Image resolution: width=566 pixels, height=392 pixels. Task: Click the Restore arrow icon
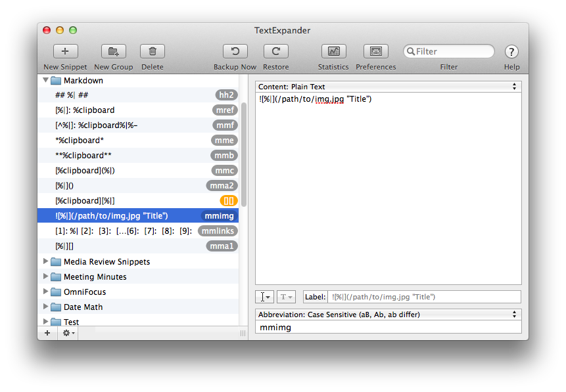[x=276, y=51]
